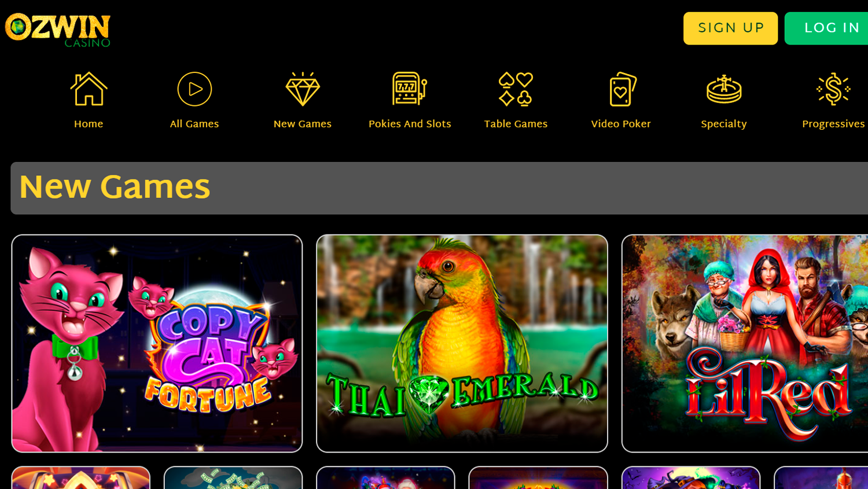Screen dimensions: 868x489
Task: Click the green LOG IN button
Action: (x=827, y=28)
